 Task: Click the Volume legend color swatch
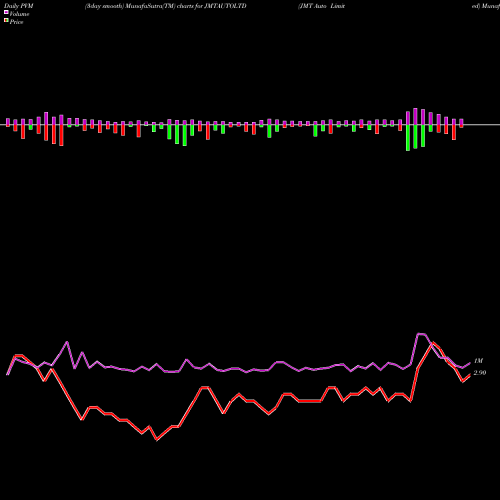[x=6, y=12]
